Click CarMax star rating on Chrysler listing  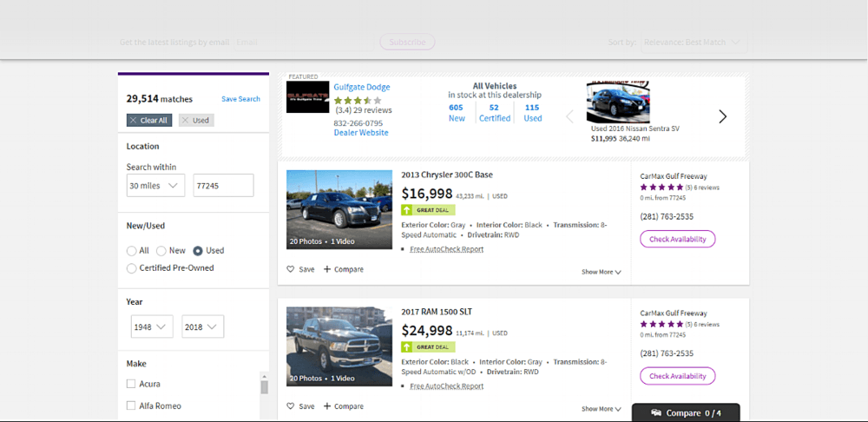[x=661, y=188]
